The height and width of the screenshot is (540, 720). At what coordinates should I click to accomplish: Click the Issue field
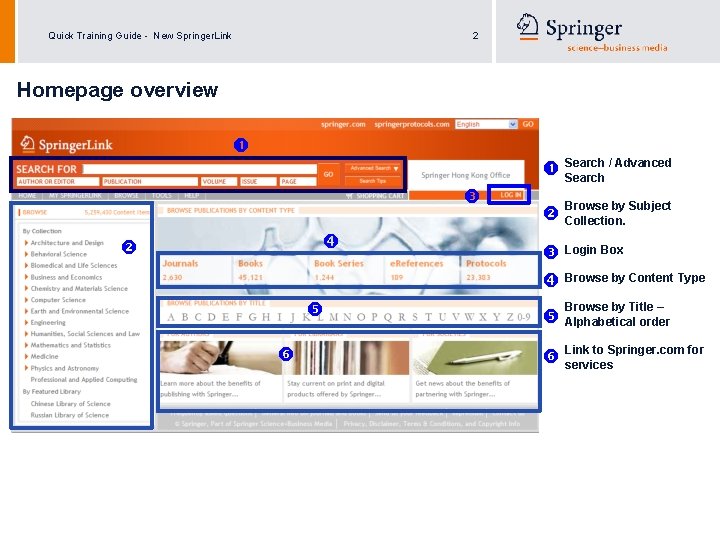point(259,181)
